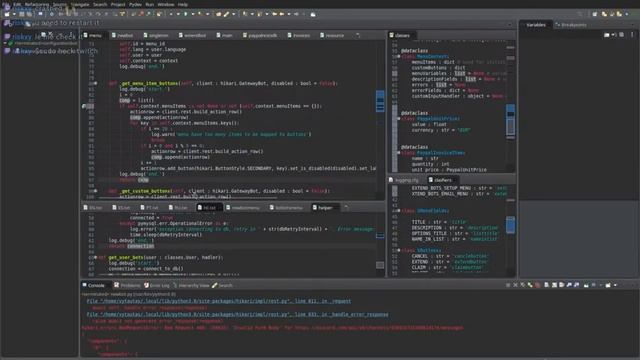Switch to the paypalrestsdk editor tab
The height and width of the screenshot is (360, 640).
260,36
